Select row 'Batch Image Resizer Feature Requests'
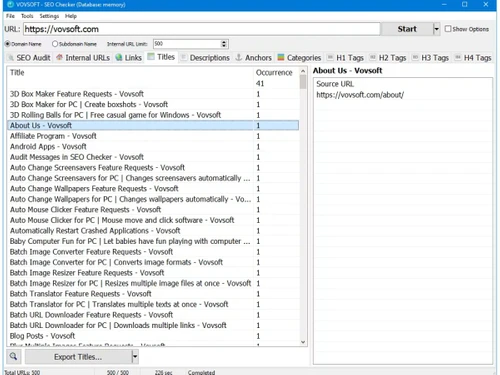The width and height of the screenshot is (500, 375). (x=153, y=273)
